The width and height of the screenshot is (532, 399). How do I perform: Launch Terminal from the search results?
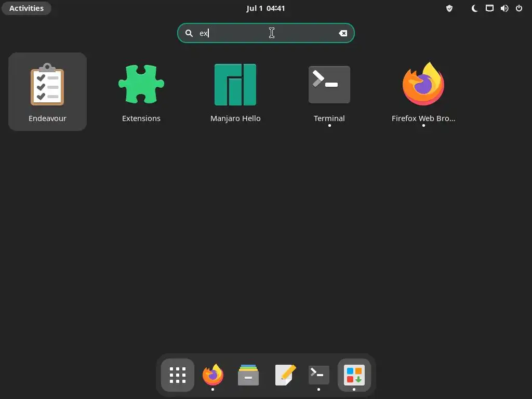329,91
